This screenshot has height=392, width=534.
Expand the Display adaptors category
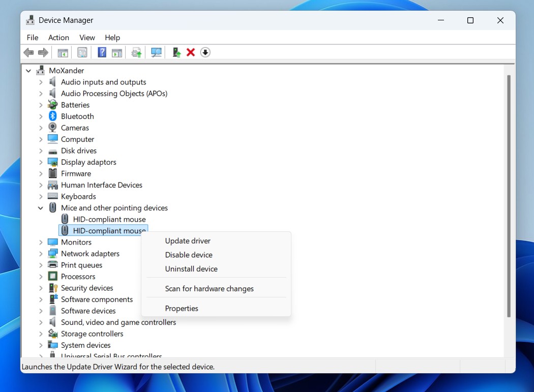(41, 162)
